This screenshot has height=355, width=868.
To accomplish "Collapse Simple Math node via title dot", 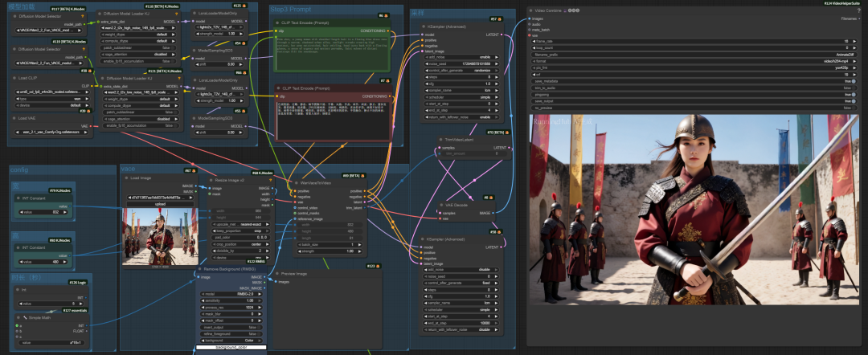I will pyautogui.click(x=18, y=318).
